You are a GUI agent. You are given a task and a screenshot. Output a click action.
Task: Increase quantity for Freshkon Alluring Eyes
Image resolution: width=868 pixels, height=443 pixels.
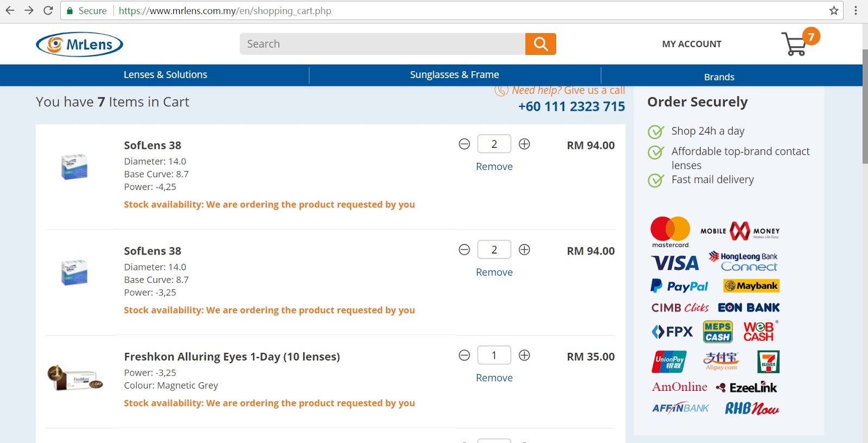click(524, 355)
